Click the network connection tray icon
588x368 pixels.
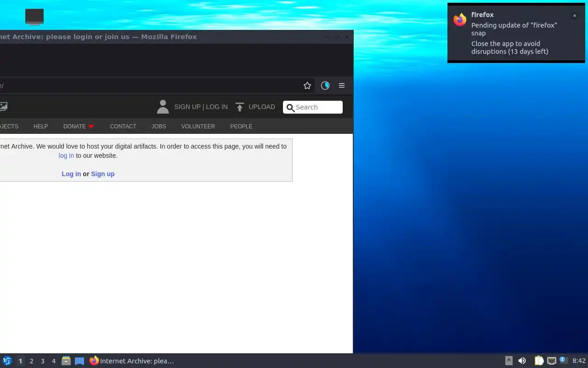pos(552,361)
